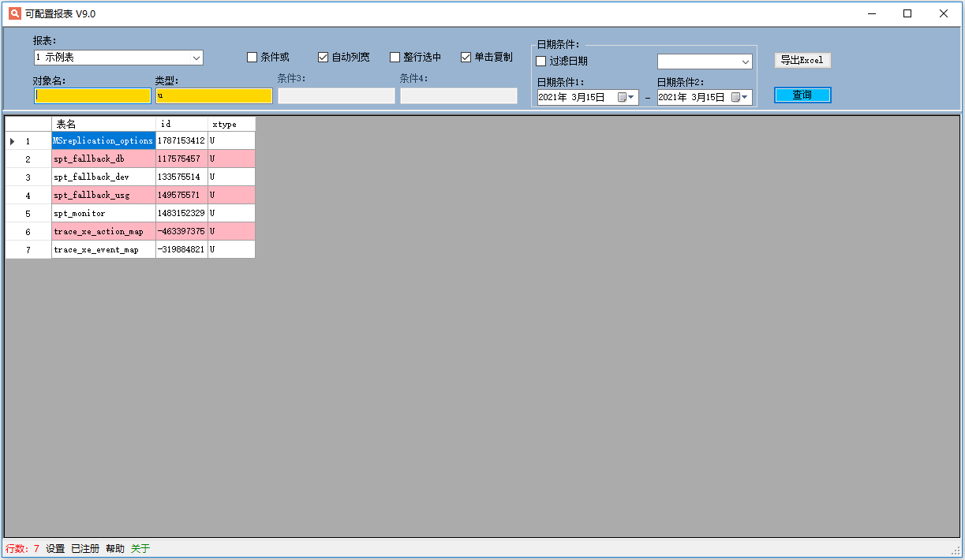Click the id value -319884821
The image size is (965, 560).
tap(181, 250)
